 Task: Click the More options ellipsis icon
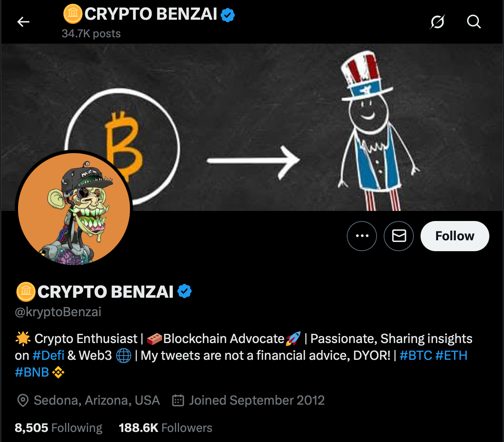[362, 236]
